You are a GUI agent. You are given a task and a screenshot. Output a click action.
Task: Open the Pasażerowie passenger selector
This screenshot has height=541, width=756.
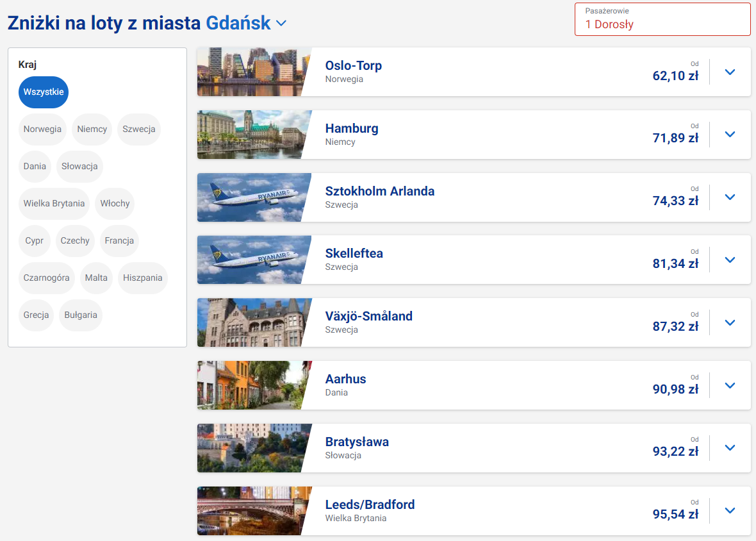(662, 19)
